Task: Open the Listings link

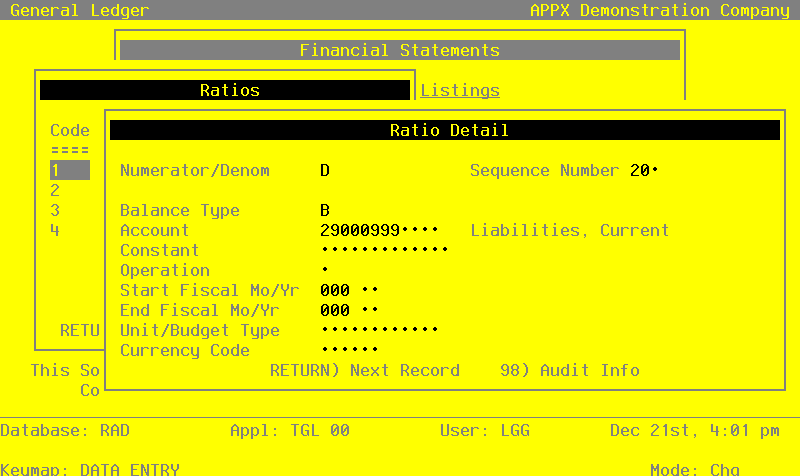Action: tap(460, 90)
